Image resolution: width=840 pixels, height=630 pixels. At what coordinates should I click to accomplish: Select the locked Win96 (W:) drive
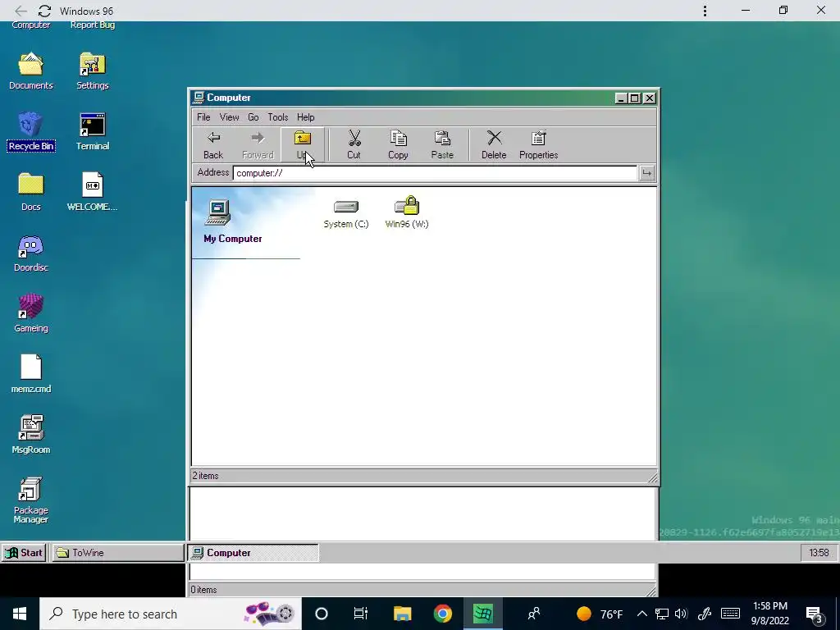(407, 212)
